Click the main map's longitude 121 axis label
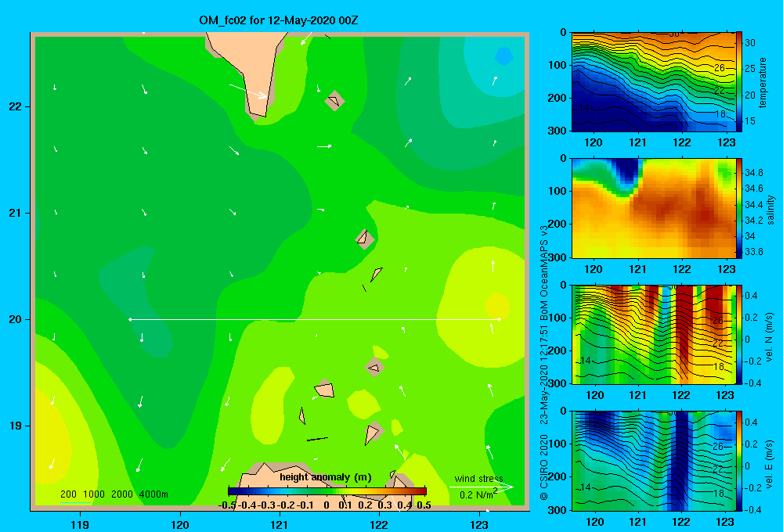 [x=280, y=524]
